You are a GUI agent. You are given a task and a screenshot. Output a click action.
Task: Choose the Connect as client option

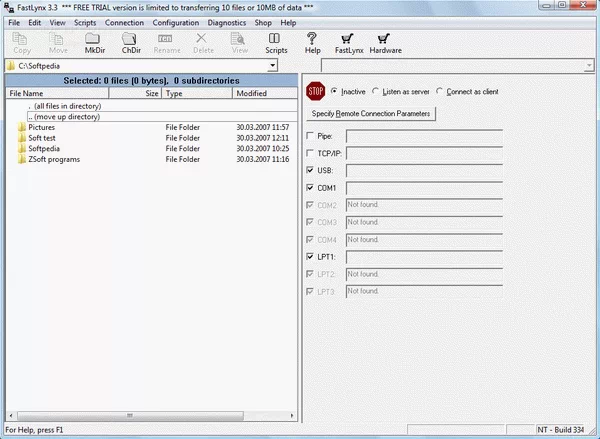coord(441,92)
